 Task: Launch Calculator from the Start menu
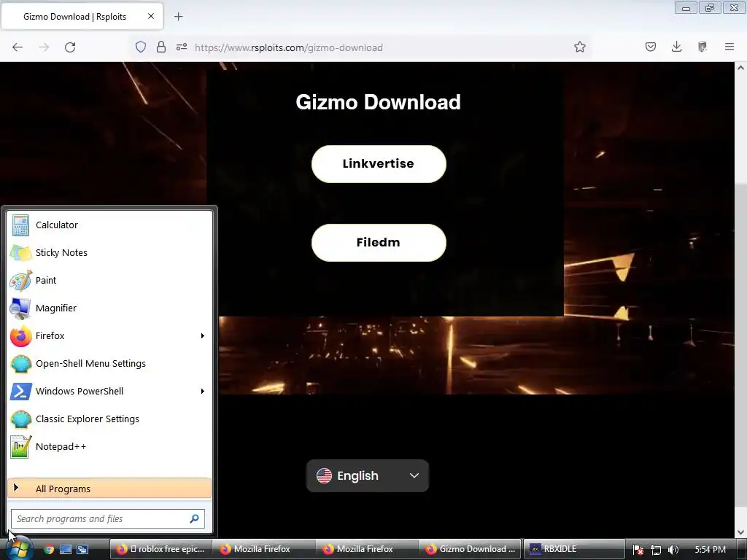(109, 225)
